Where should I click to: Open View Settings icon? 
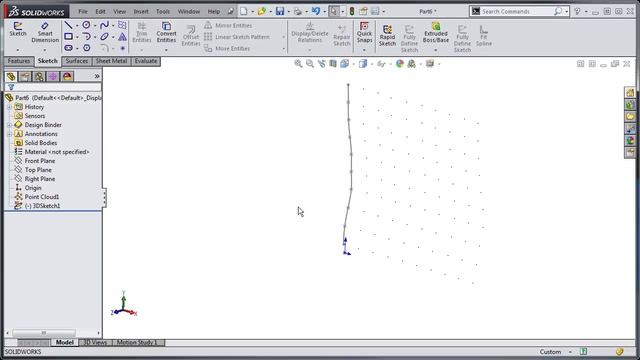pyautogui.click(x=430, y=64)
